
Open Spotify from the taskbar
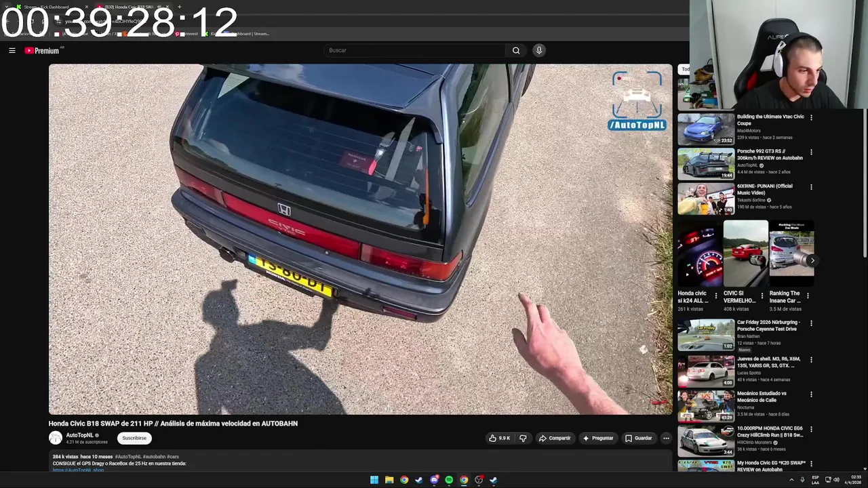pos(449,480)
